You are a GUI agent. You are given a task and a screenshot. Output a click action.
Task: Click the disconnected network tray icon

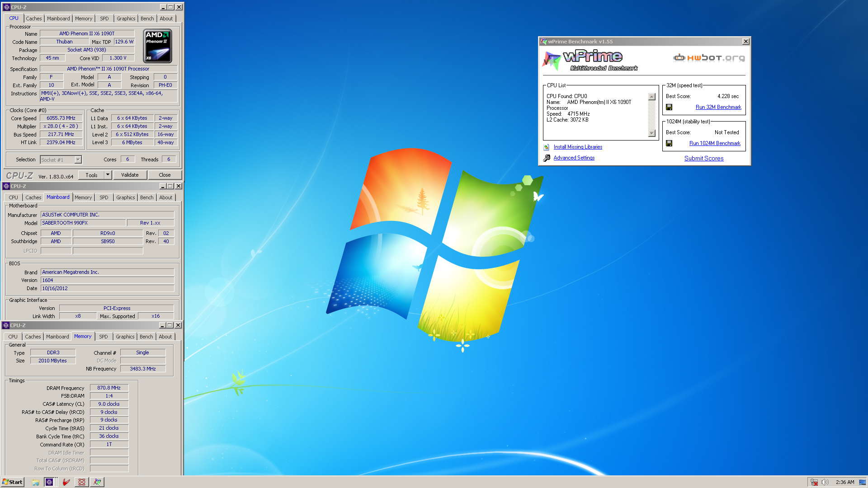pos(814,482)
